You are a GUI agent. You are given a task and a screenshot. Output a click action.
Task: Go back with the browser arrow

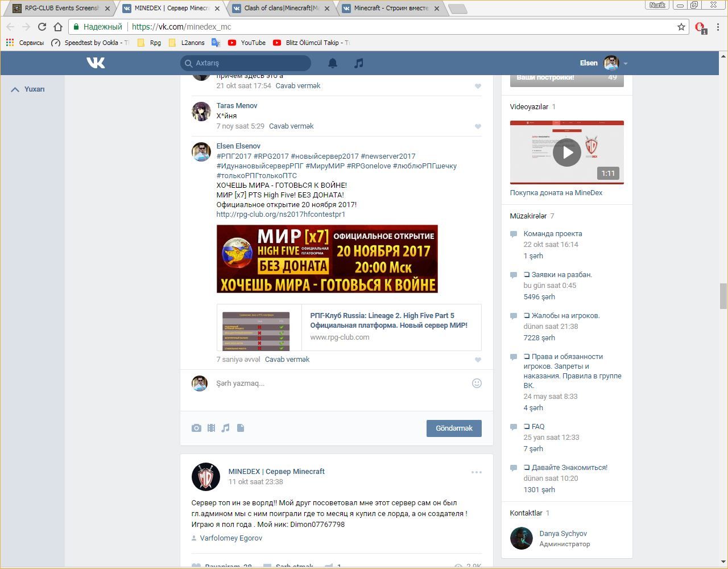point(10,27)
